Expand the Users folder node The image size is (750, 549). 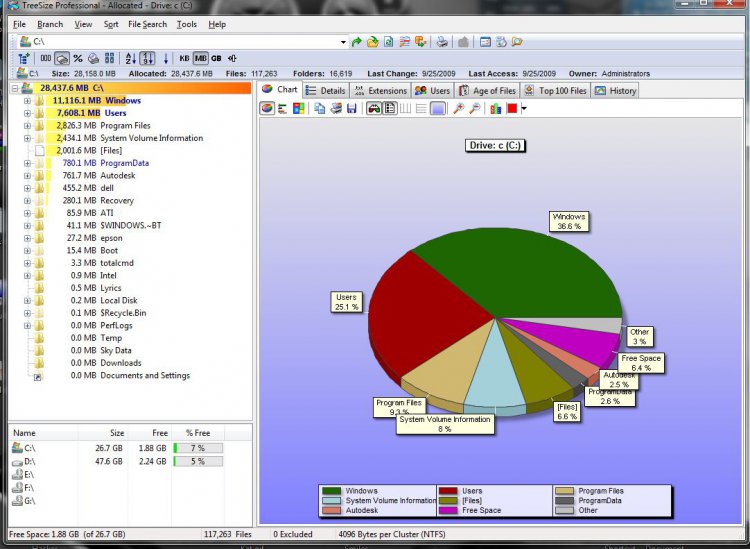pos(27,113)
